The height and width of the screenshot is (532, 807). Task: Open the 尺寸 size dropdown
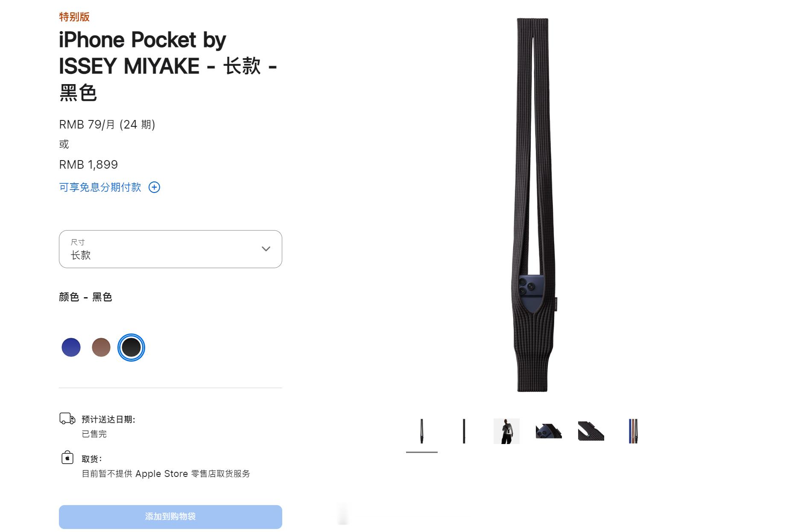[170, 249]
